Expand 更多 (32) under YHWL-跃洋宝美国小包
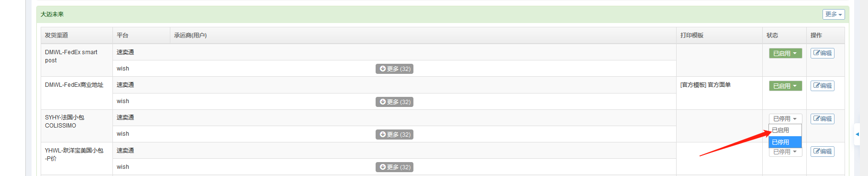The width and height of the screenshot is (868, 176). [x=394, y=167]
